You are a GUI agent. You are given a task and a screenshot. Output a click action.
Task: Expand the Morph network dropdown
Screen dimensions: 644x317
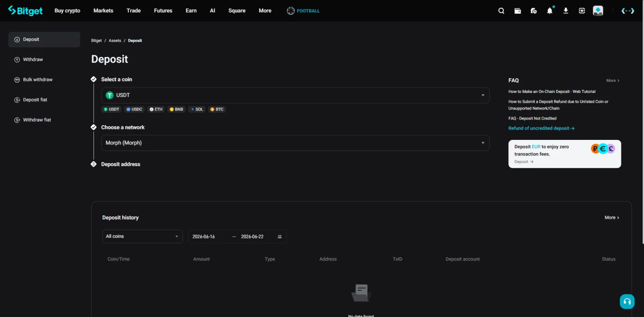[295, 143]
